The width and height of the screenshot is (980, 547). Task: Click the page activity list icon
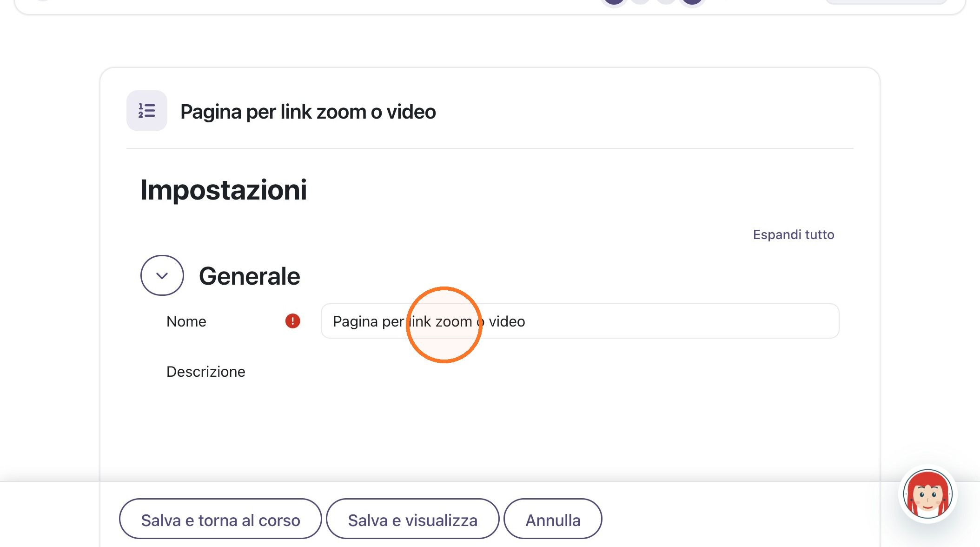[x=147, y=111]
